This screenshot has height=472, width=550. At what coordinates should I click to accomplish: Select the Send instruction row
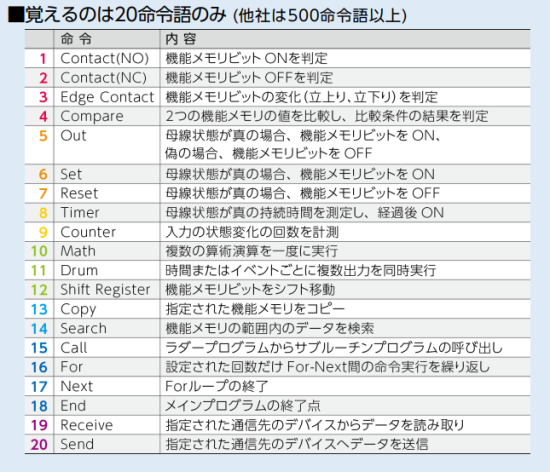pyautogui.click(x=277, y=444)
